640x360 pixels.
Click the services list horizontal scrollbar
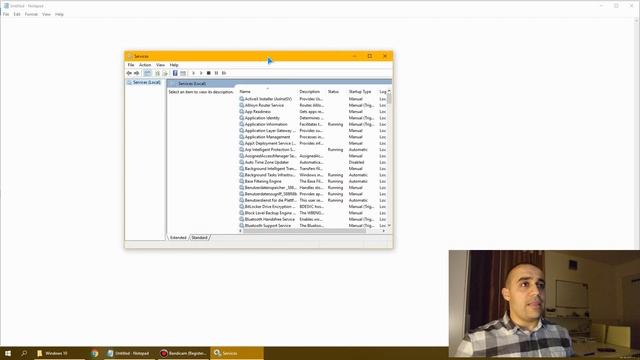[x=304, y=231]
